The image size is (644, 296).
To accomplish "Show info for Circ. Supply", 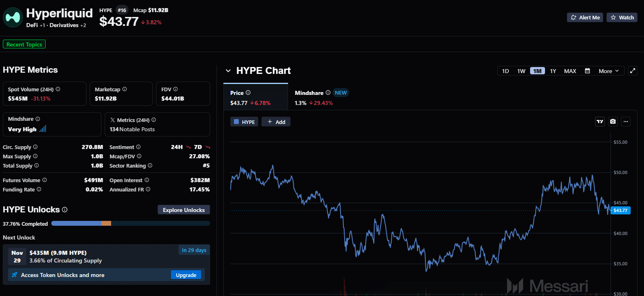I will click(35, 147).
